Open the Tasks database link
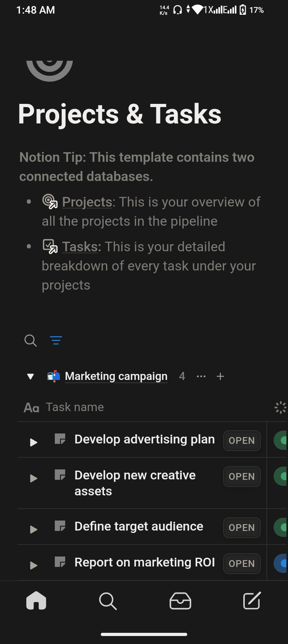The height and width of the screenshot is (644, 288). point(80,247)
